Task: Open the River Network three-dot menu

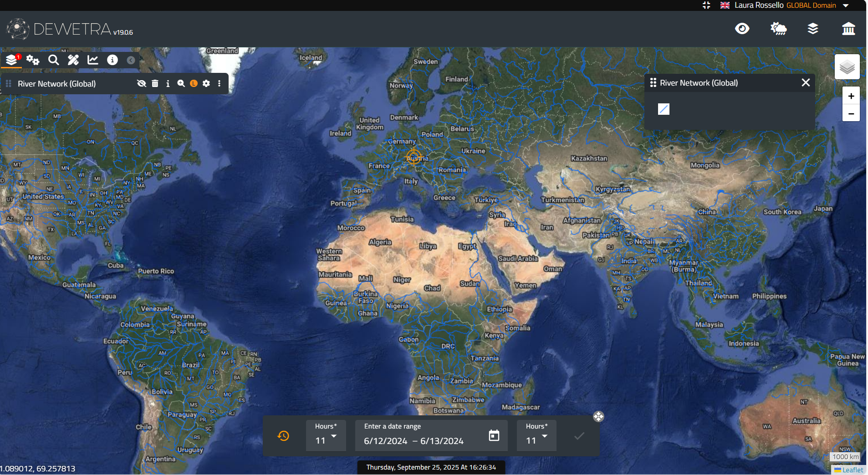Action: point(219,83)
